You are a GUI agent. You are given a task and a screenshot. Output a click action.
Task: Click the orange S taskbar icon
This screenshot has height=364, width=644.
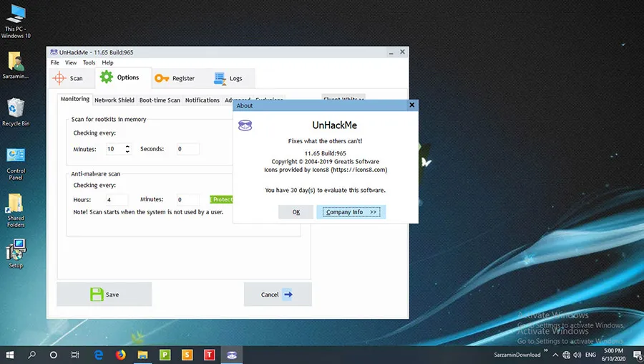(x=187, y=355)
